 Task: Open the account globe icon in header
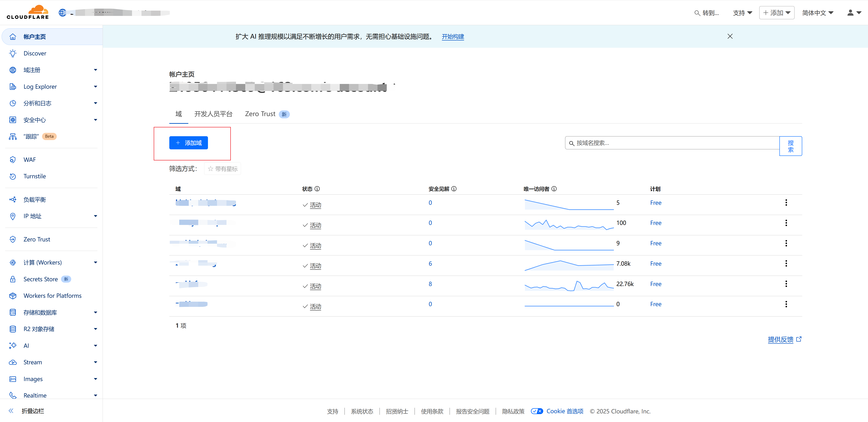(x=62, y=13)
